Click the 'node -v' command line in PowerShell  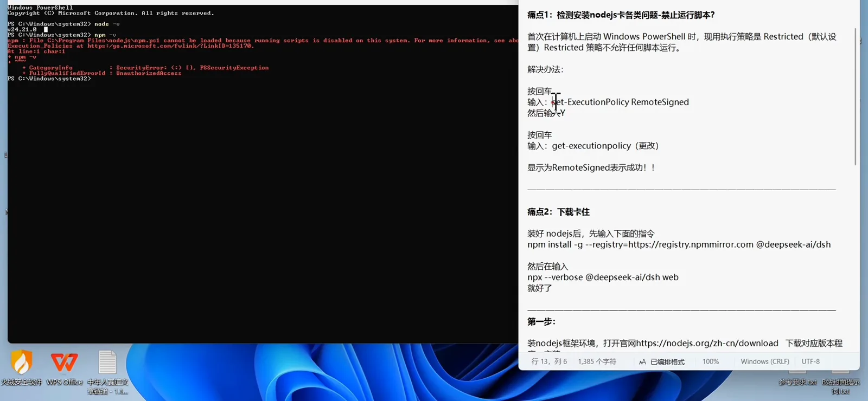click(x=63, y=24)
